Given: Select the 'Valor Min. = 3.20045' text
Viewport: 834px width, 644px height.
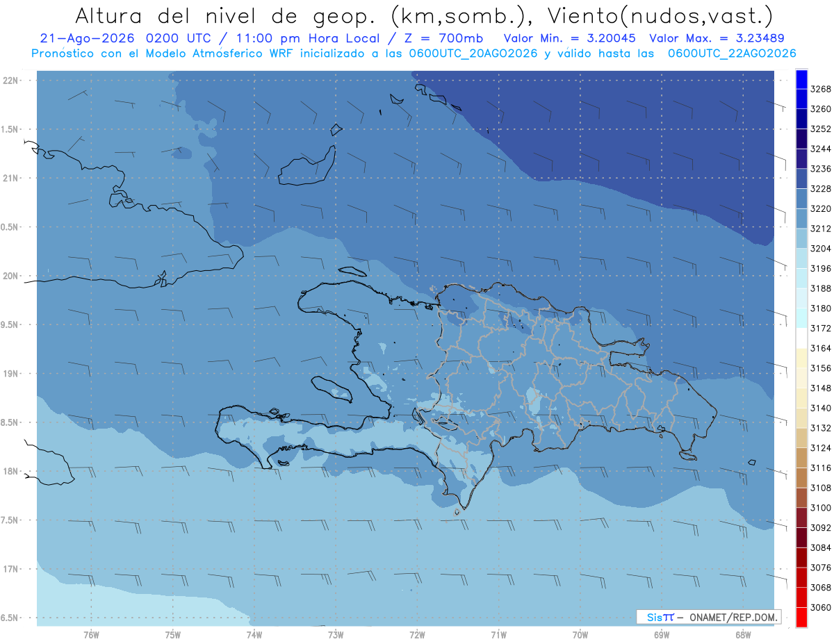Looking at the screenshot, I should [x=571, y=38].
